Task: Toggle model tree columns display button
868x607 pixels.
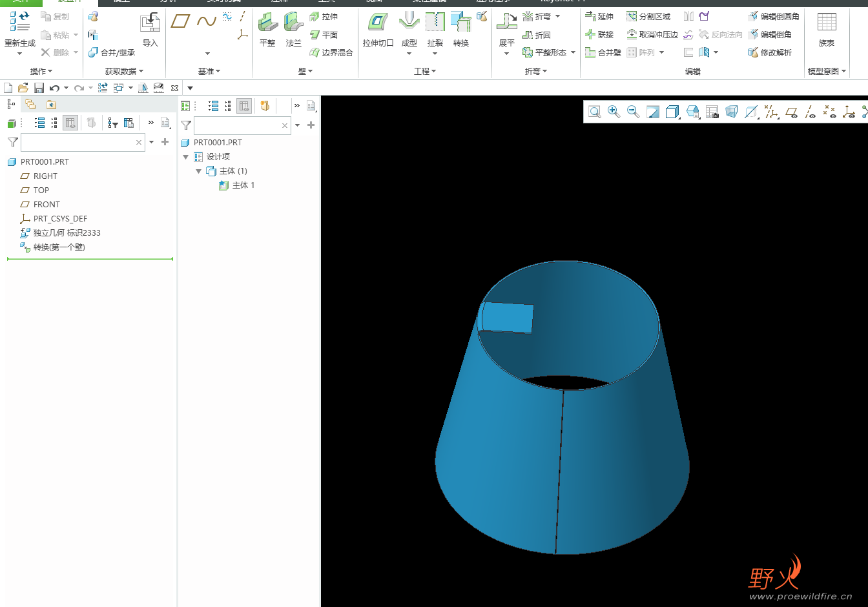Action: (x=70, y=123)
